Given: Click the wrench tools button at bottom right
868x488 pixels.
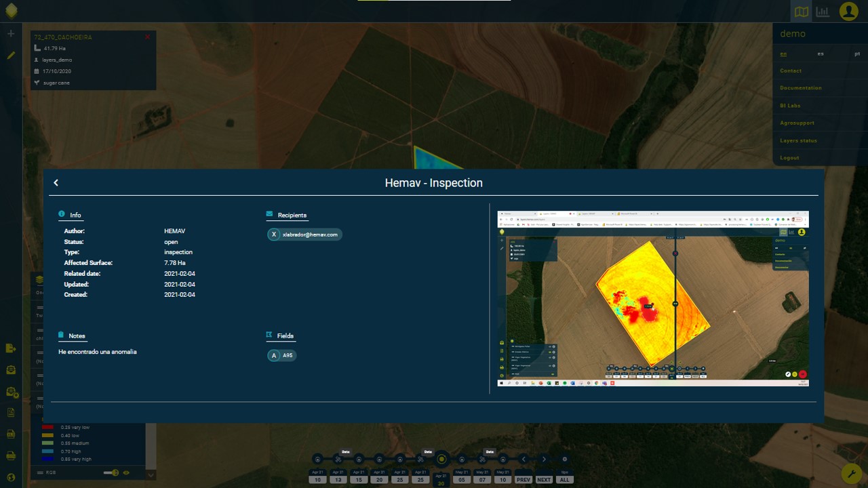Looking at the screenshot, I should pos(851,472).
